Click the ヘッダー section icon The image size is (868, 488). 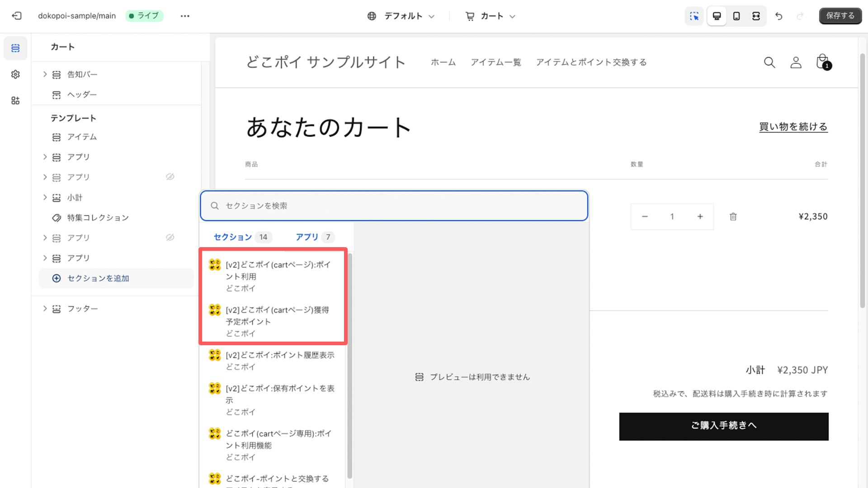click(57, 95)
